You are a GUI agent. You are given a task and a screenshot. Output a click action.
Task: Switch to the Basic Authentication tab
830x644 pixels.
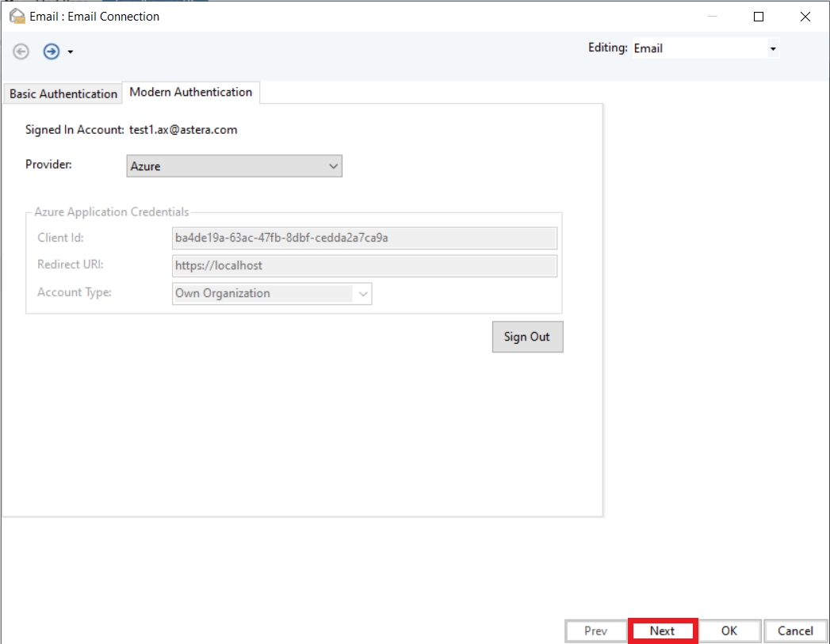pos(63,93)
